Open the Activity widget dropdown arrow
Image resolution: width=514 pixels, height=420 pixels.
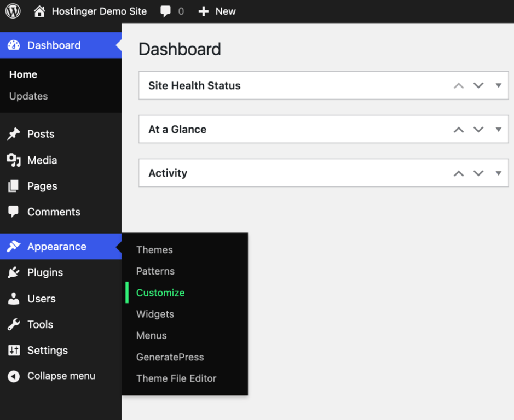[x=498, y=173]
